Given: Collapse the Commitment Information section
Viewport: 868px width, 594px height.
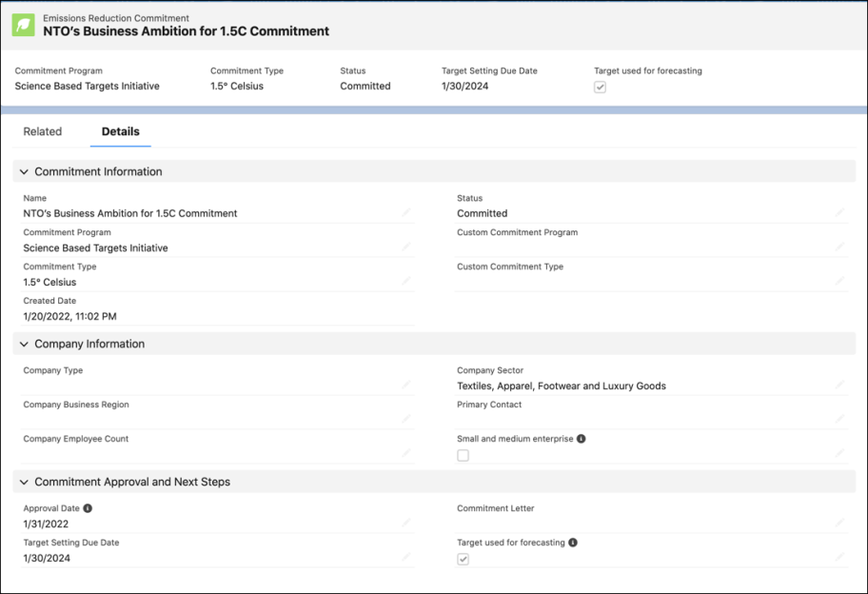Looking at the screenshot, I should 24,171.
